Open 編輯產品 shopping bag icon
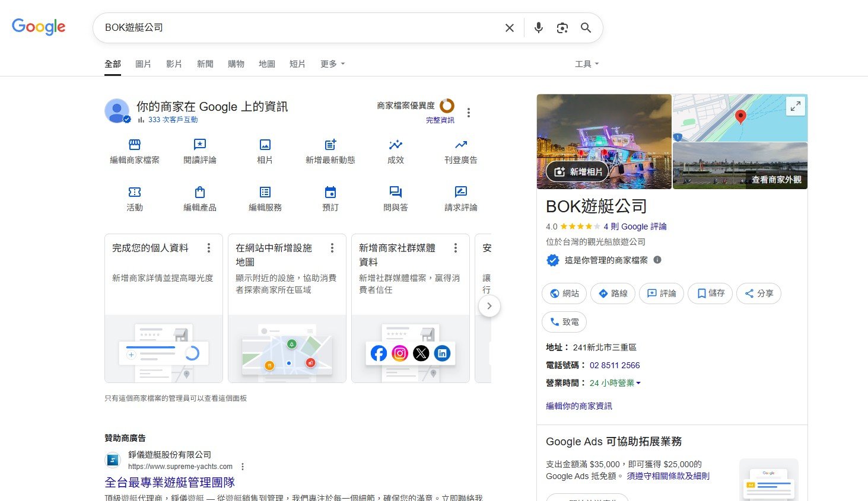868x501 pixels. coord(200,192)
